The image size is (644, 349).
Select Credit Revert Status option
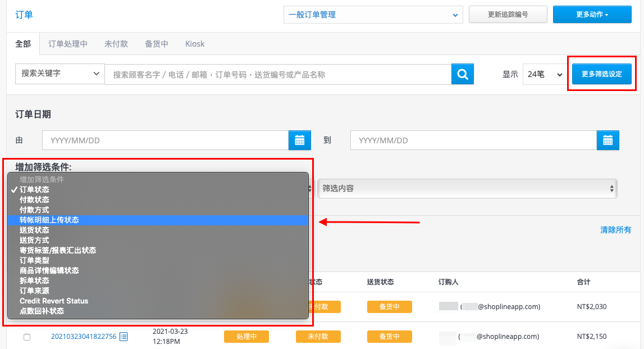click(x=158, y=301)
